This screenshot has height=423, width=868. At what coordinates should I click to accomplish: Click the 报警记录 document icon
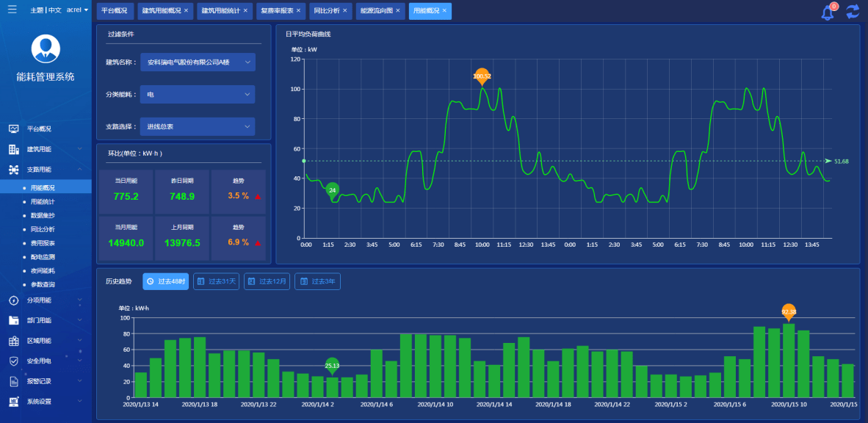(x=13, y=381)
